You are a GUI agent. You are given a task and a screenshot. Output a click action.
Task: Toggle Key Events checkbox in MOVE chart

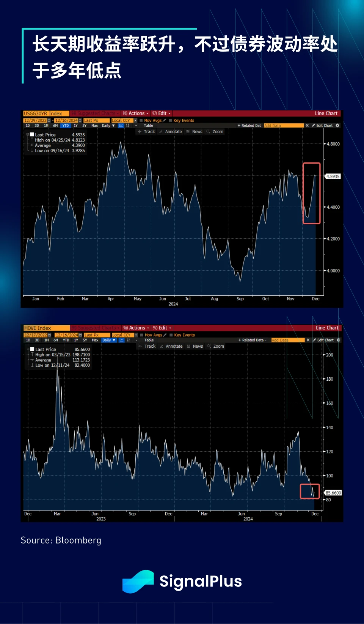tap(171, 335)
